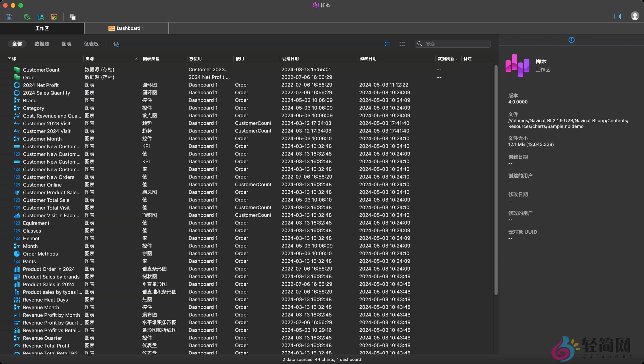The width and height of the screenshot is (644, 364).
Task: Open the 2024 Net Profit chart entry
Action: click(41, 85)
